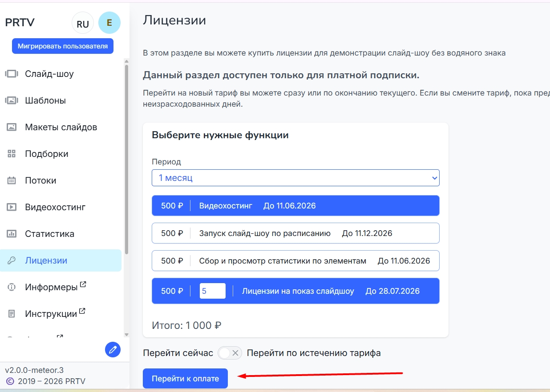Click the Статистика bar chart icon
This screenshot has height=392, width=550.
click(12, 234)
